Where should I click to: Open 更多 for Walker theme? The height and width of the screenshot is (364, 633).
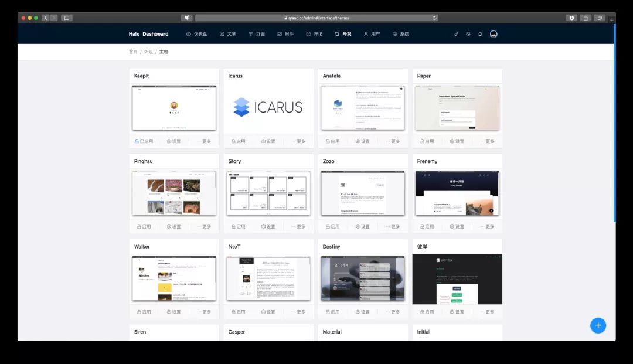point(205,312)
